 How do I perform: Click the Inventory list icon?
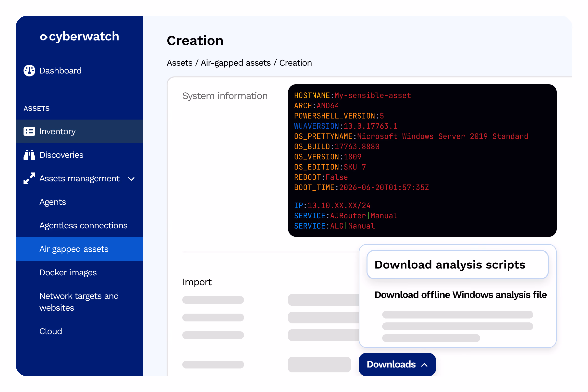pos(29,131)
